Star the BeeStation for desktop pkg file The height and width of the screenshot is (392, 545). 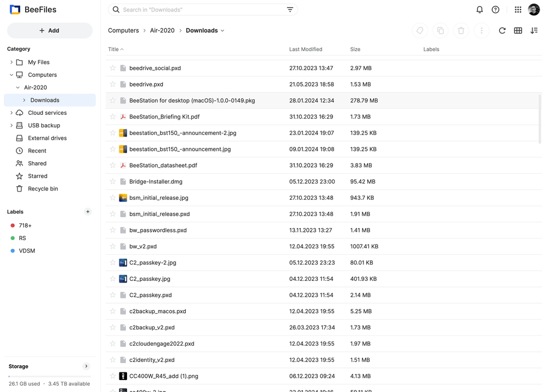click(113, 100)
